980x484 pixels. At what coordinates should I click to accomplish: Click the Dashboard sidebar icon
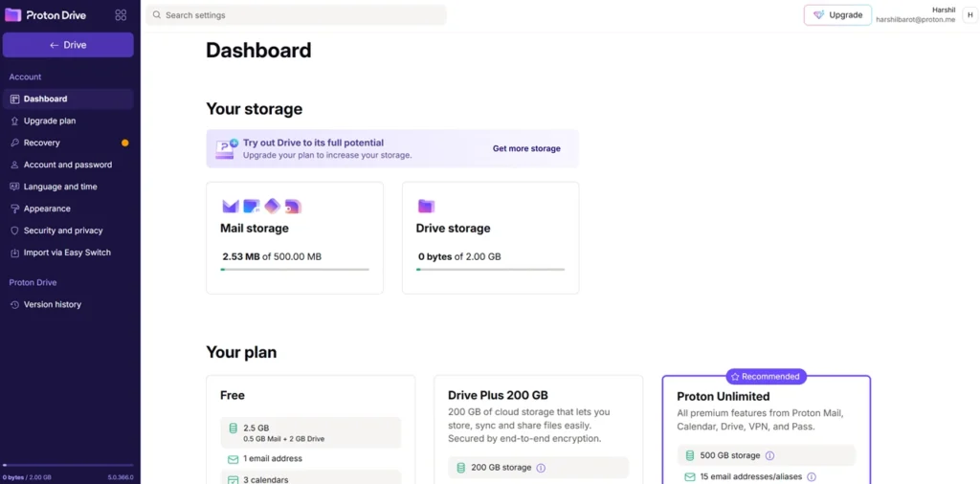point(15,99)
